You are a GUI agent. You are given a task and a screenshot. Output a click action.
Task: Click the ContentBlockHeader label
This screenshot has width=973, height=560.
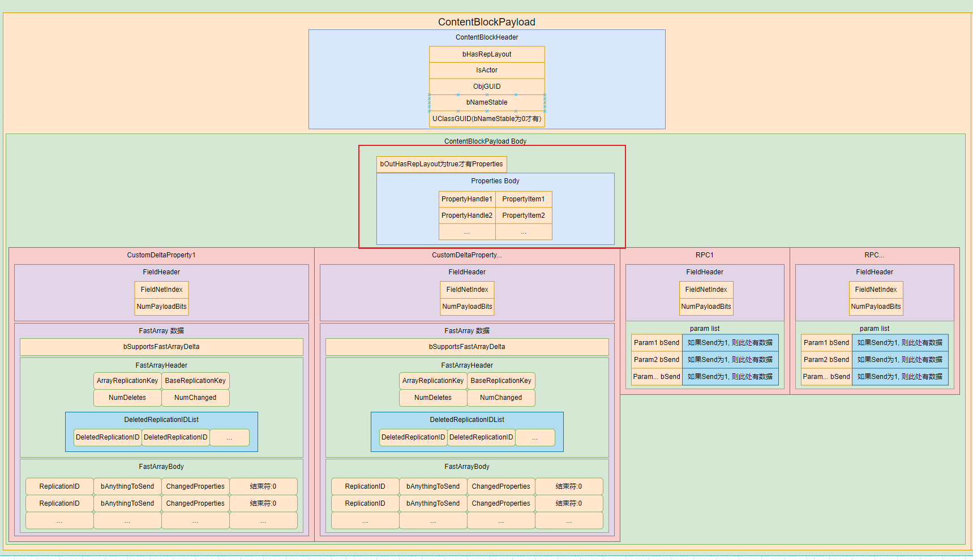[487, 37]
